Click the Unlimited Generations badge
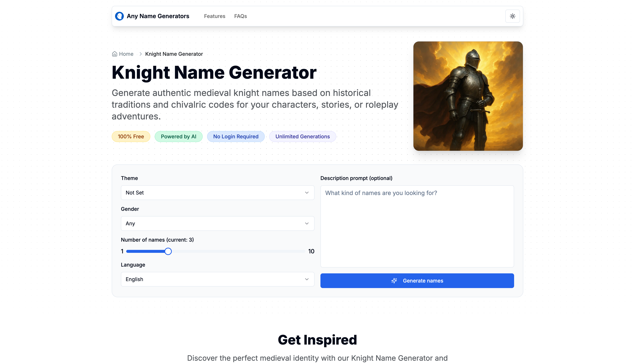 point(302,136)
